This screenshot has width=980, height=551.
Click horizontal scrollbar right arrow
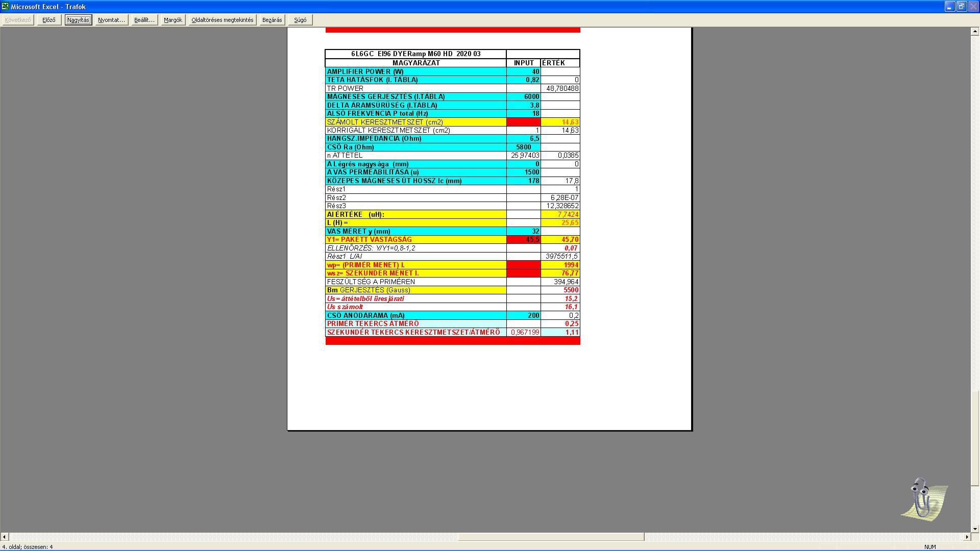point(967,537)
